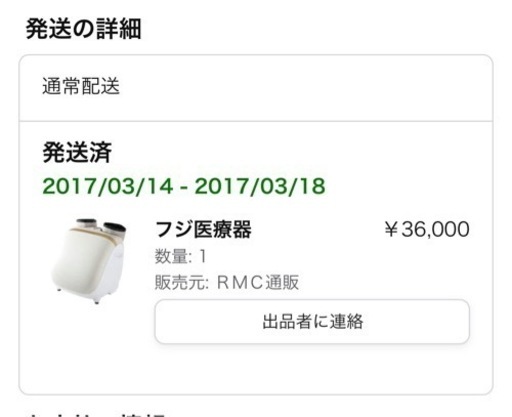Image resolution: width=512 pixels, height=417 pixels.
Task: Select the 2017/03/18 end date
Action: point(260,186)
